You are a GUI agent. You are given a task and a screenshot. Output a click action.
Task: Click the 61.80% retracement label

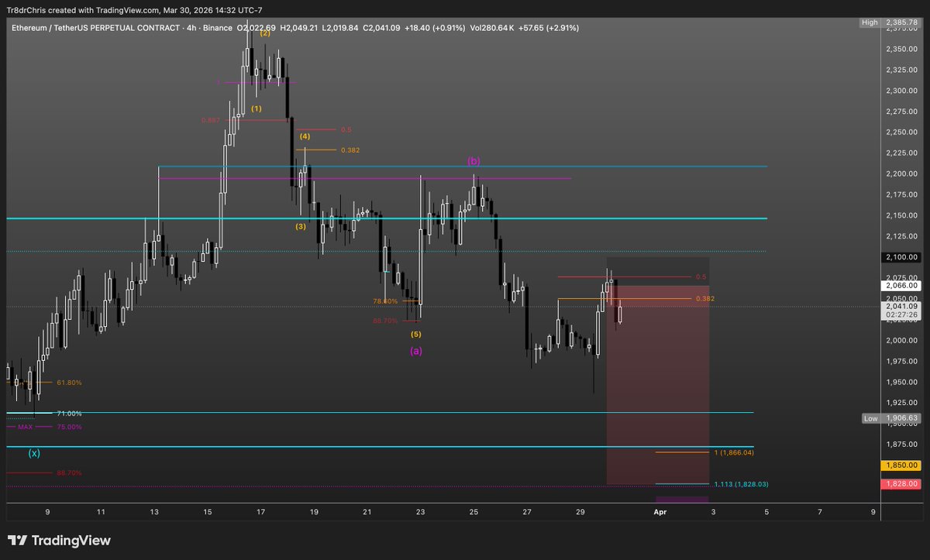(x=69, y=383)
